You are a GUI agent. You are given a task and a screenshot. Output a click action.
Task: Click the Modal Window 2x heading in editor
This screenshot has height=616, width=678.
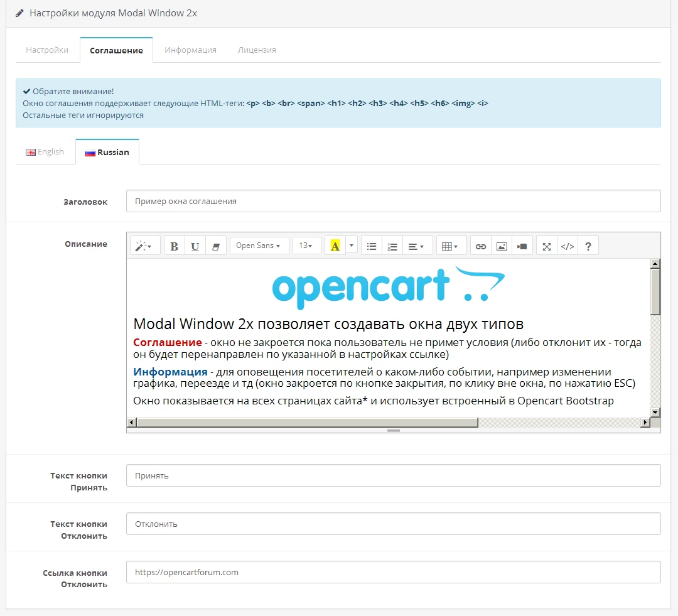click(x=328, y=324)
